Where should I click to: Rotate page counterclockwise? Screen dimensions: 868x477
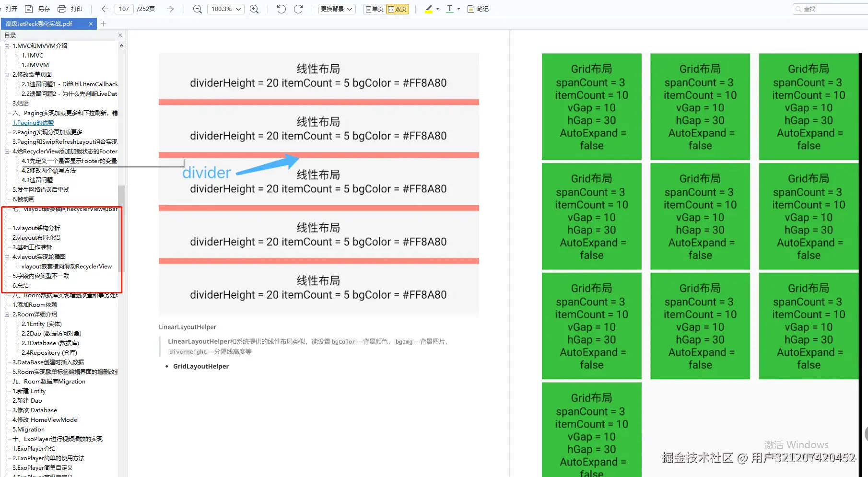click(282, 9)
